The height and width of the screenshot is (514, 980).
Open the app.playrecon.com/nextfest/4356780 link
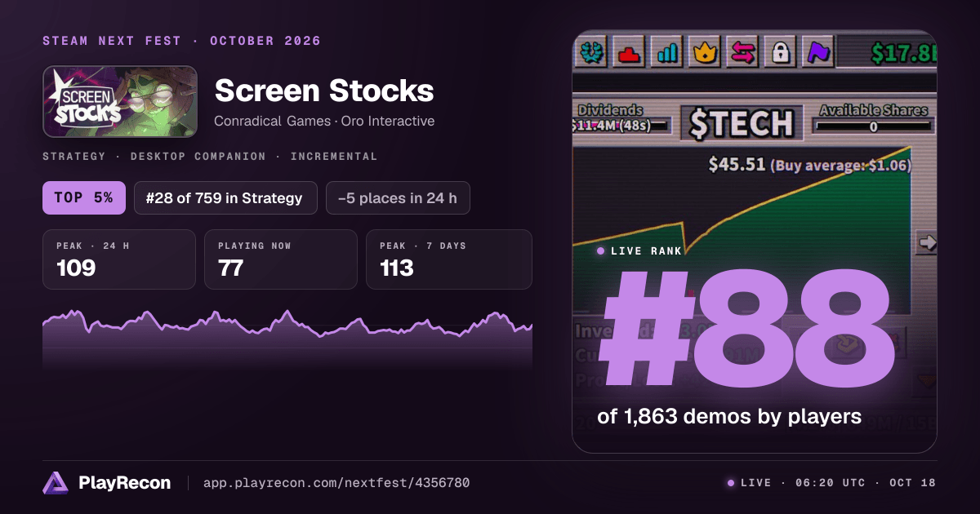336,483
